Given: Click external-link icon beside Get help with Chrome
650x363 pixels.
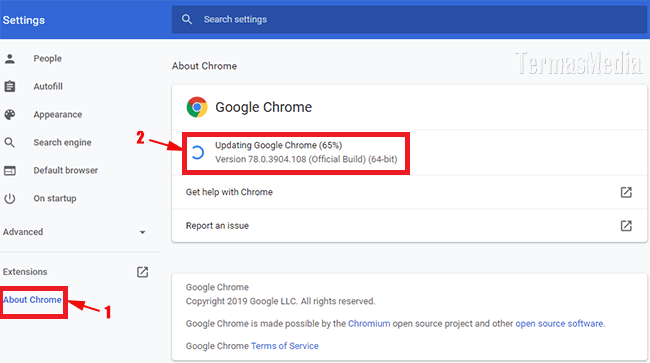Looking at the screenshot, I should click(x=626, y=192).
